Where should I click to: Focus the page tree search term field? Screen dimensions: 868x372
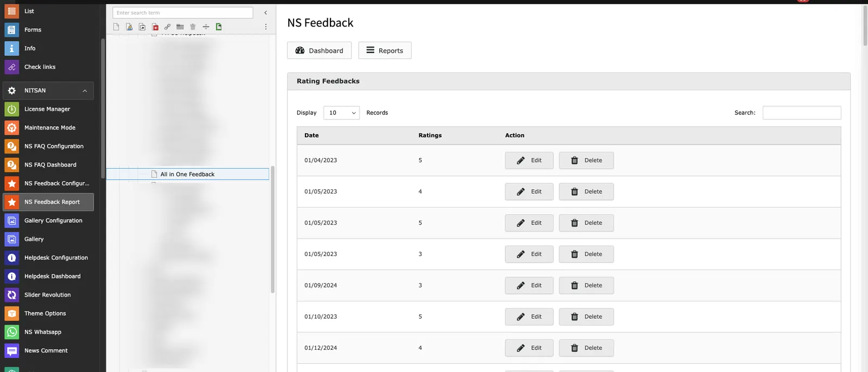[x=183, y=12]
